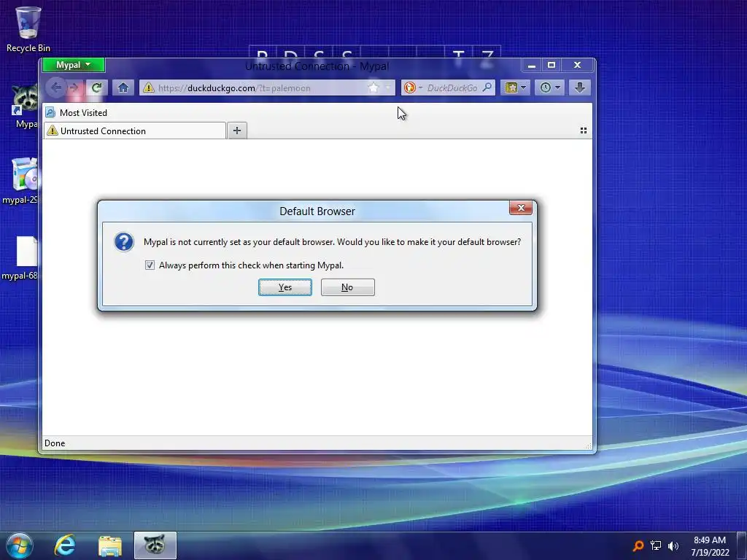Open the network tray icon
Viewport: 747px width, 560px height.
pyautogui.click(x=656, y=545)
